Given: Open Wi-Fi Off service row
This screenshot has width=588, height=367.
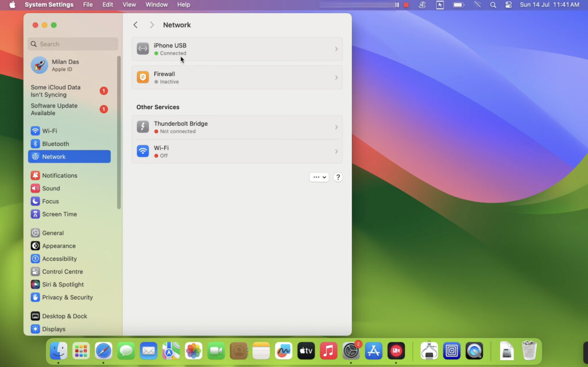Looking at the screenshot, I should click(x=237, y=152).
